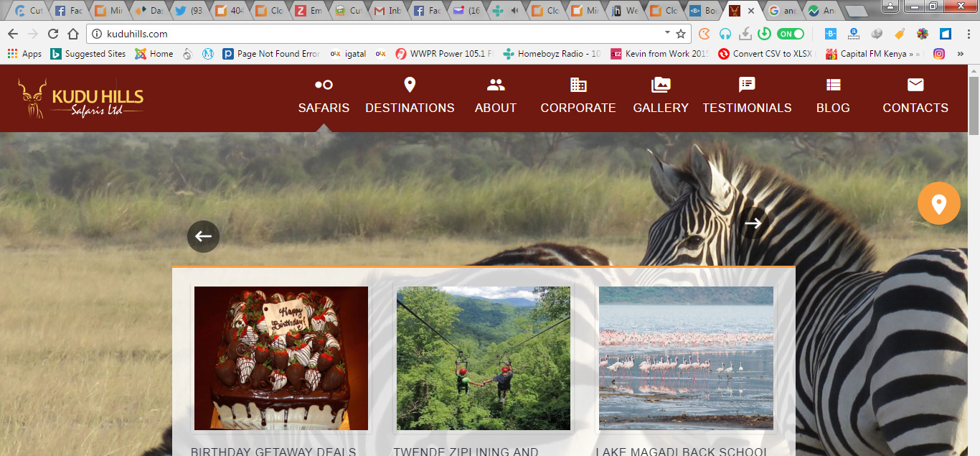Click the colorful flower extension icon
The width and height of the screenshot is (980, 456).
(x=923, y=34)
